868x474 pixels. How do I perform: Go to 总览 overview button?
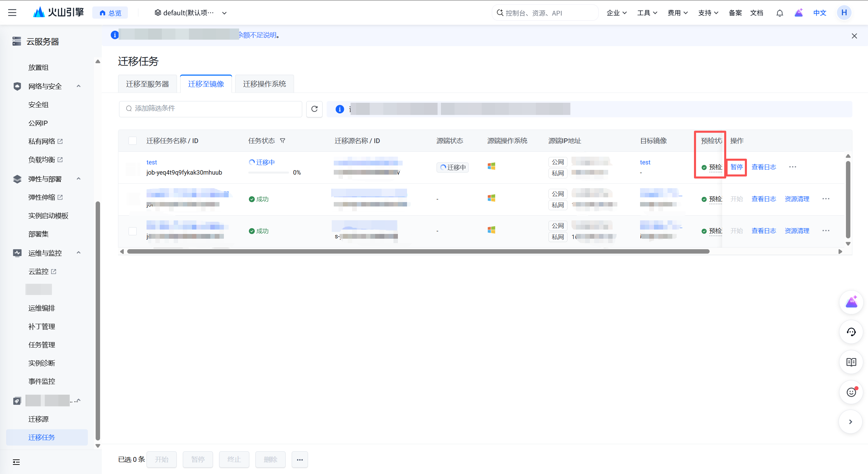tap(110, 13)
